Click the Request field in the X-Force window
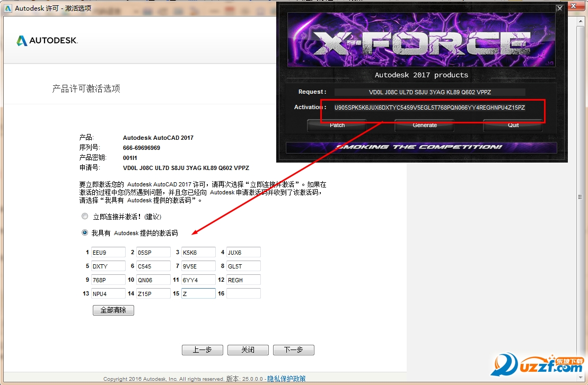This screenshot has height=385, width=588. click(x=430, y=92)
